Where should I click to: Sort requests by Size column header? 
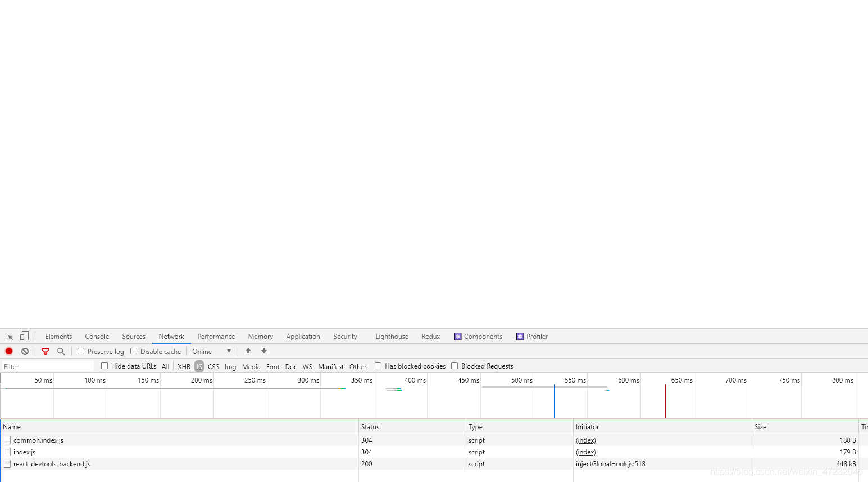click(x=805, y=427)
